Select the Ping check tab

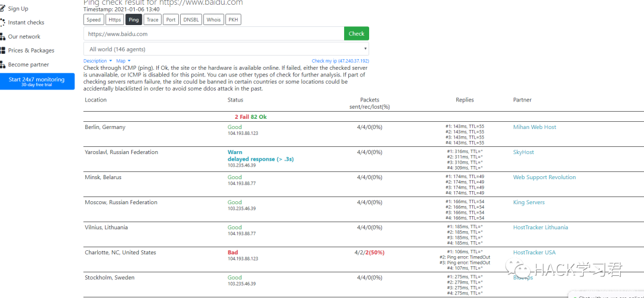[x=134, y=19]
